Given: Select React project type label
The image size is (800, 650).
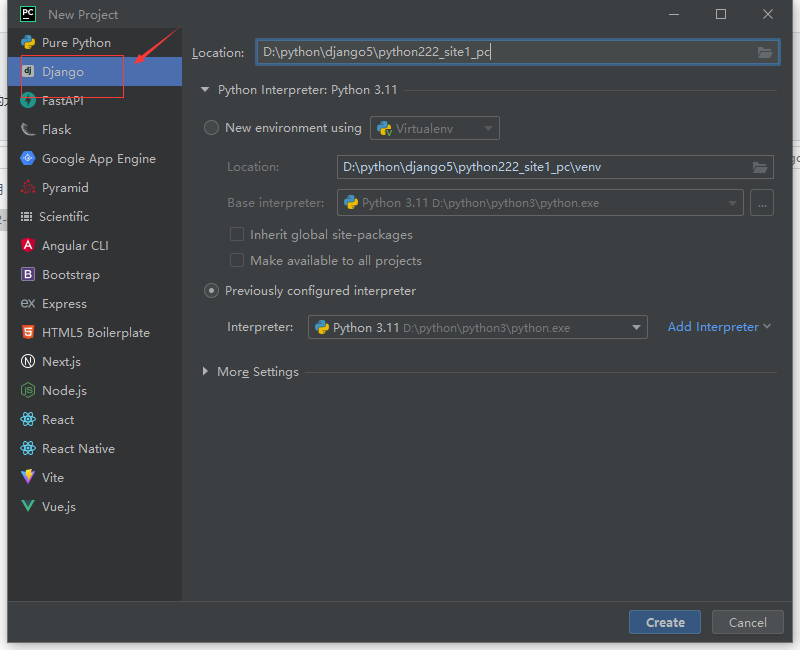Looking at the screenshot, I should pyautogui.click(x=58, y=419).
